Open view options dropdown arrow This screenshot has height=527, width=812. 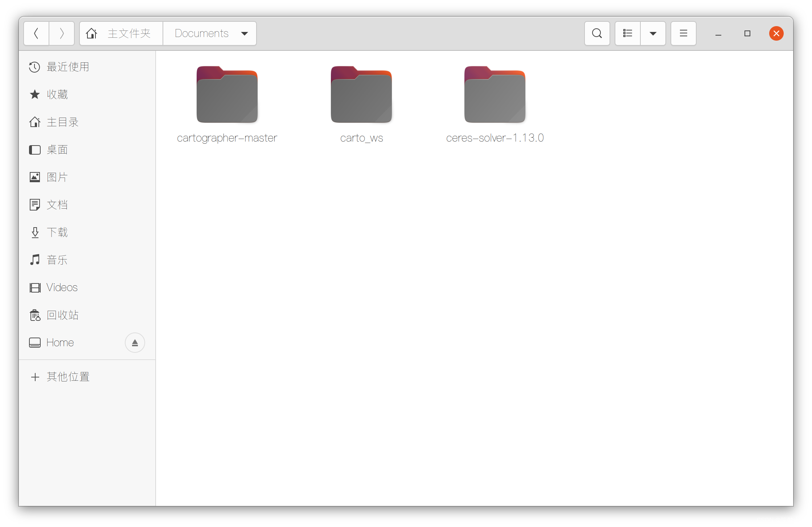coord(653,33)
